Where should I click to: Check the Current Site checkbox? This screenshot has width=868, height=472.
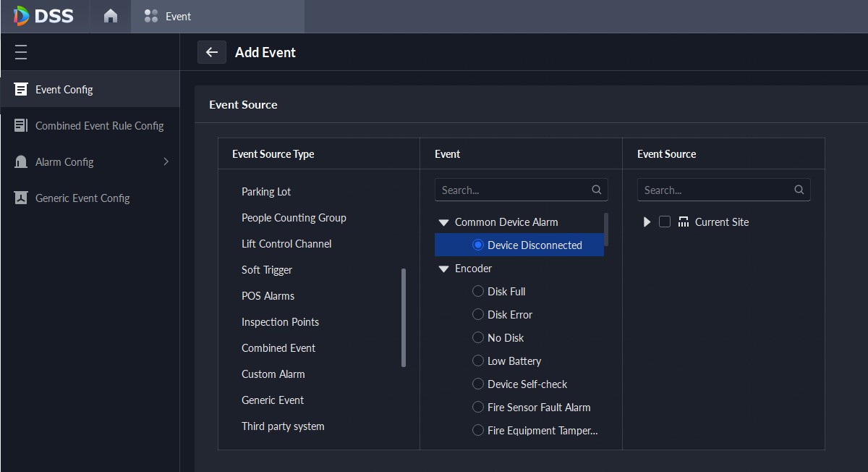tap(665, 222)
